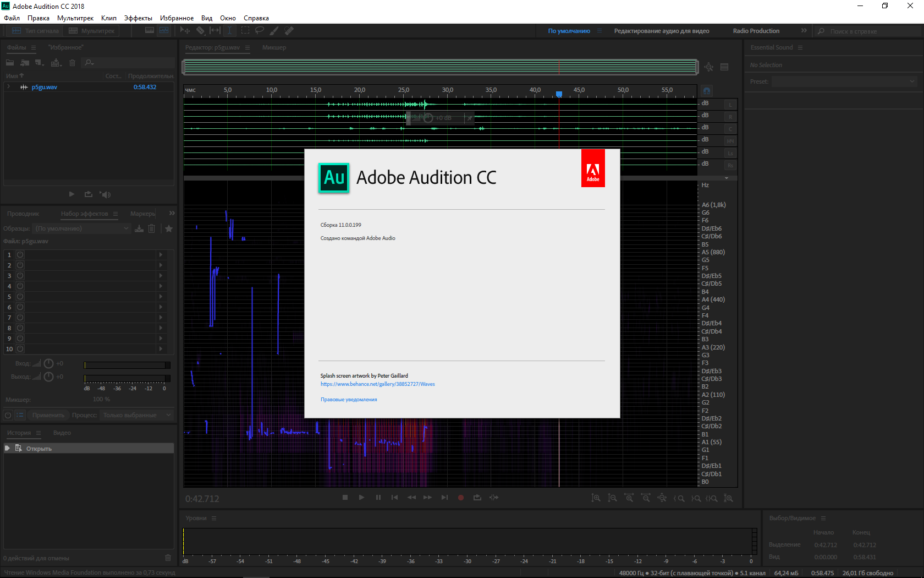Open the Эффекты menu

tap(138, 18)
